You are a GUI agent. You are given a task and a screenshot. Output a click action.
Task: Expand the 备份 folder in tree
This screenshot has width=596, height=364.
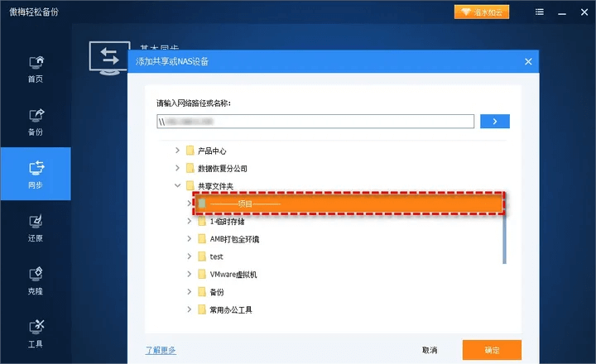(190, 292)
